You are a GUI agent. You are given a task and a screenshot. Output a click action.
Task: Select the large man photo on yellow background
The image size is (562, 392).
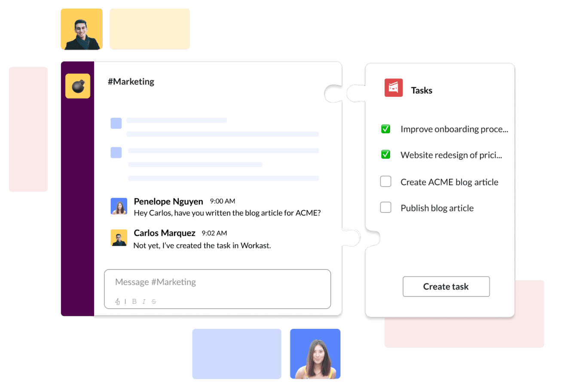(x=82, y=29)
